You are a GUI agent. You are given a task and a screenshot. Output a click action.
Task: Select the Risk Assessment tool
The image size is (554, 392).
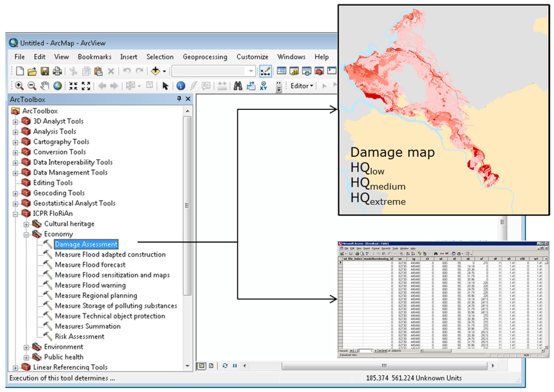(x=79, y=336)
